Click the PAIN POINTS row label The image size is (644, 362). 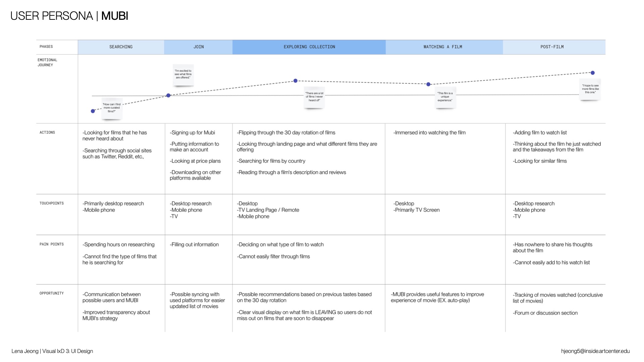click(x=51, y=244)
